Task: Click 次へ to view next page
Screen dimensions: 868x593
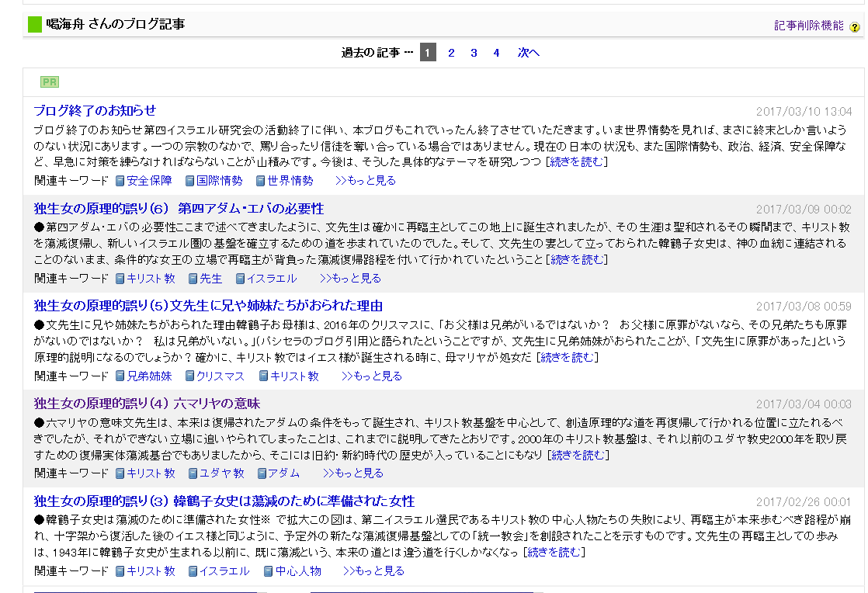Action: (x=529, y=53)
